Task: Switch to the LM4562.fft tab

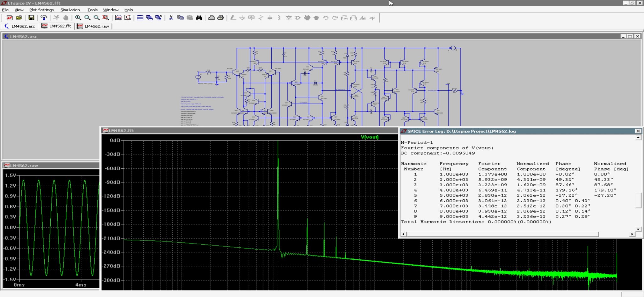Action: click(x=56, y=26)
